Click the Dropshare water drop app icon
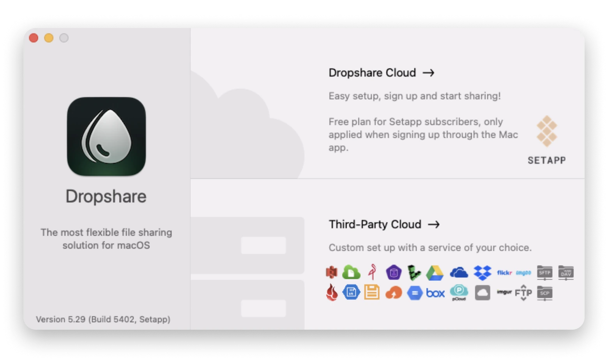608x364 pixels. point(106,136)
